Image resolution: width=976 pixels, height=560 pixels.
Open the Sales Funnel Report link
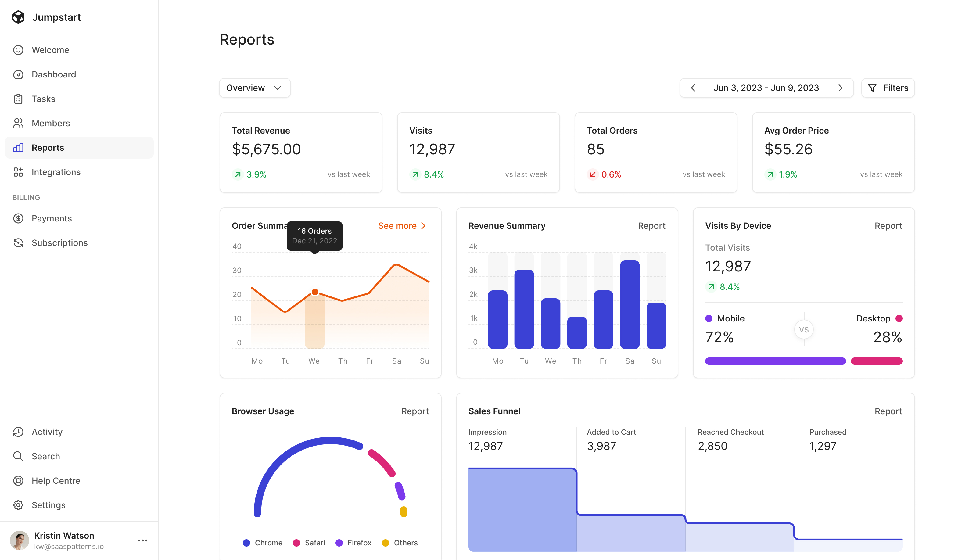tap(888, 411)
